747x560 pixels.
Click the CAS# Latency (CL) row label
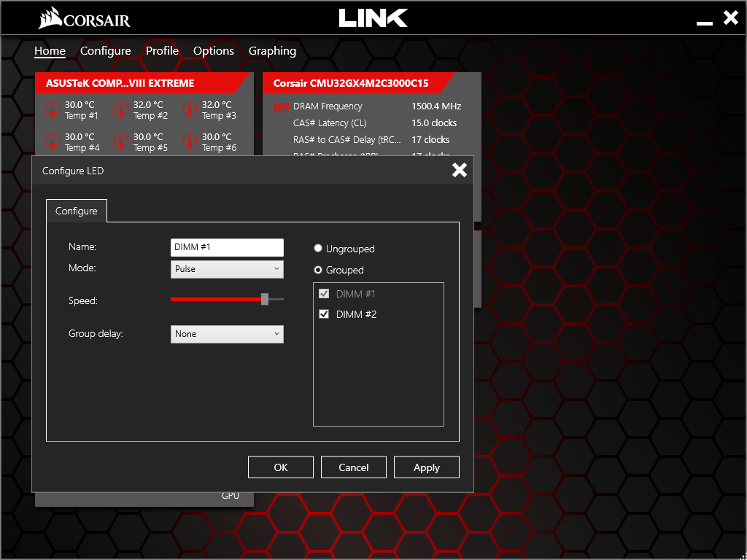[x=330, y=122]
